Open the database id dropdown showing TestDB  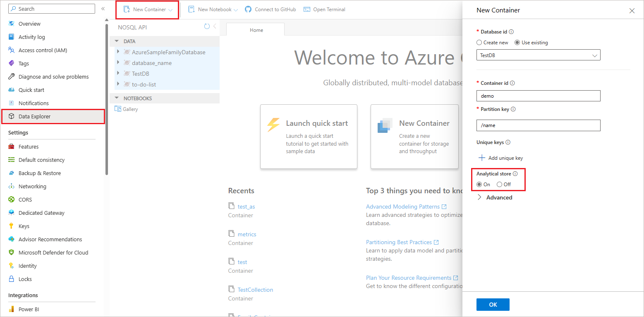click(x=595, y=55)
